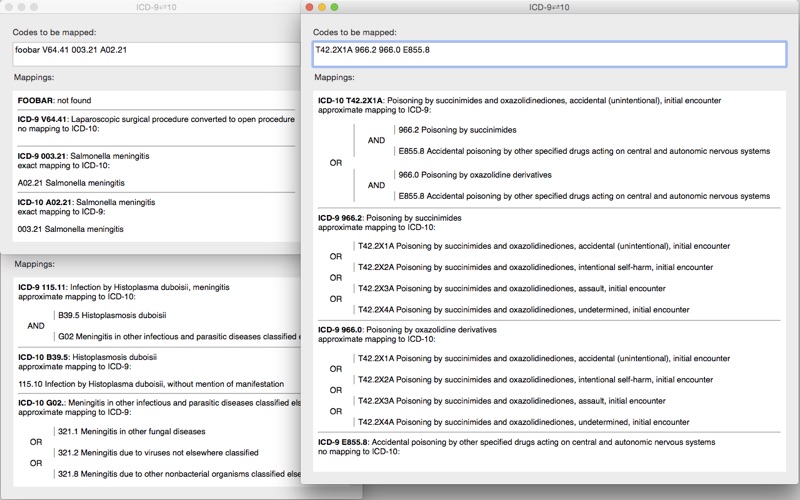The width and height of the screenshot is (800, 500).
Task: Click the red close button of front window
Action: (309, 7)
